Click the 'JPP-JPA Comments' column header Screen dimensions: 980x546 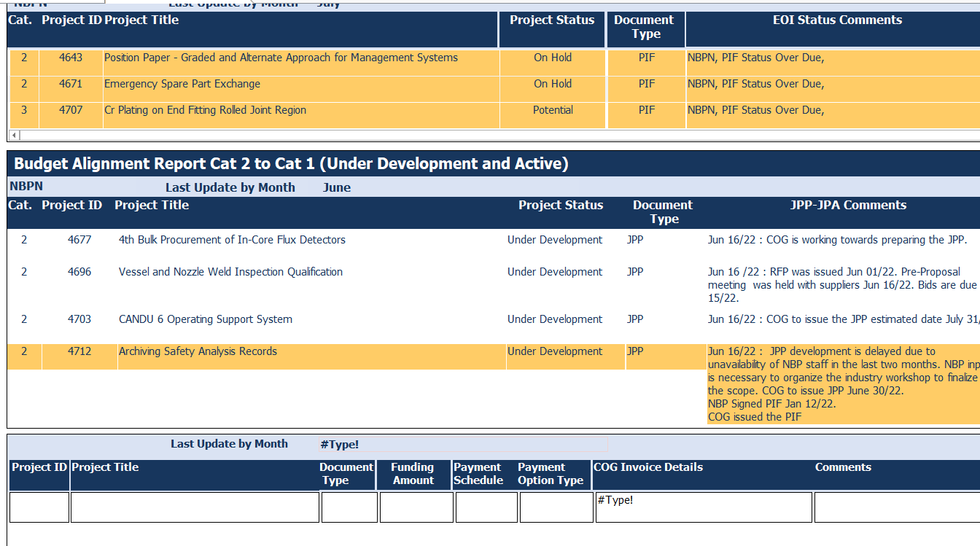[x=848, y=206]
